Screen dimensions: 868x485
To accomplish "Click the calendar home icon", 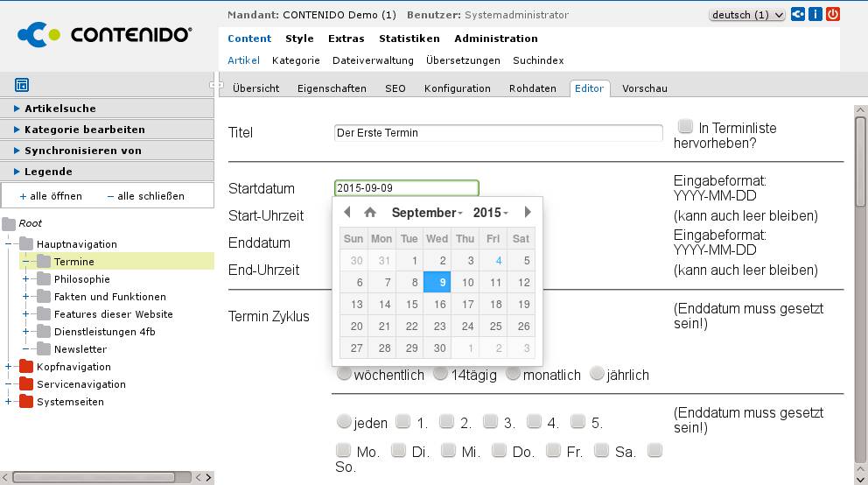I will [x=370, y=212].
